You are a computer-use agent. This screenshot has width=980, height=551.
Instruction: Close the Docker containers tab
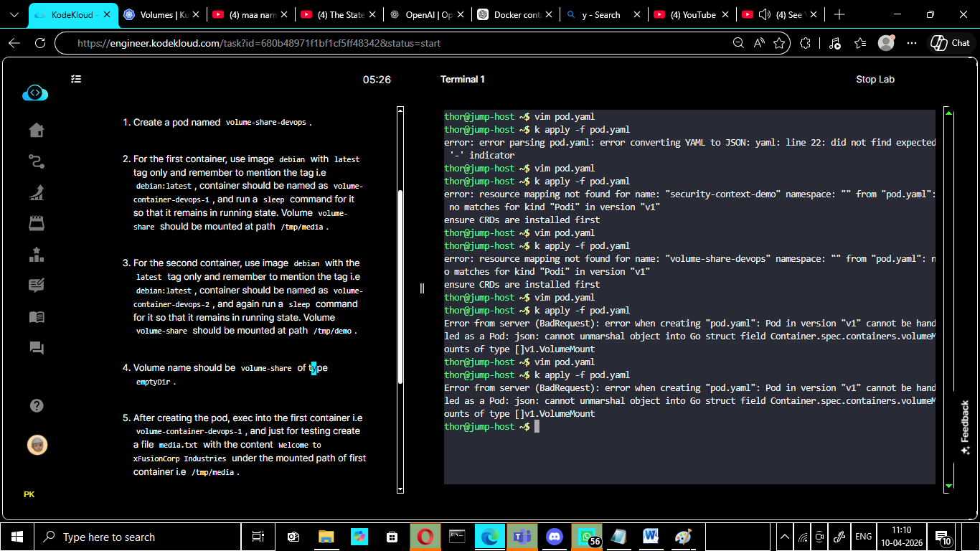click(550, 14)
